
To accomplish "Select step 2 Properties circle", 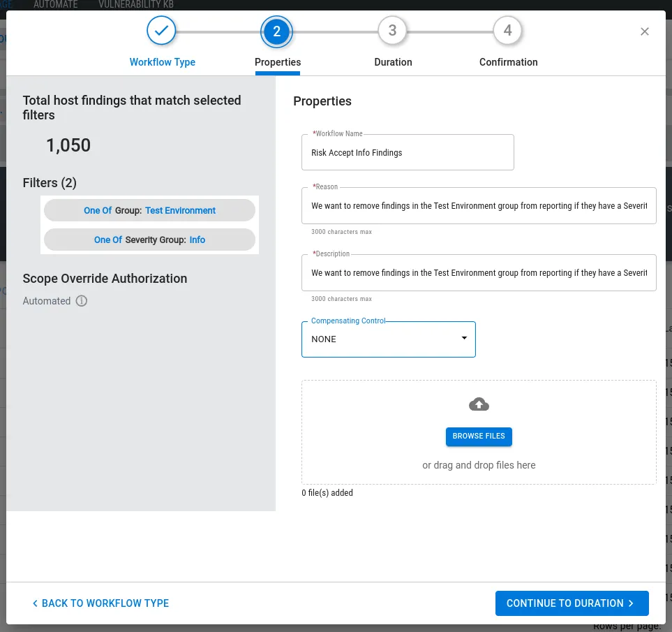I will point(277,31).
